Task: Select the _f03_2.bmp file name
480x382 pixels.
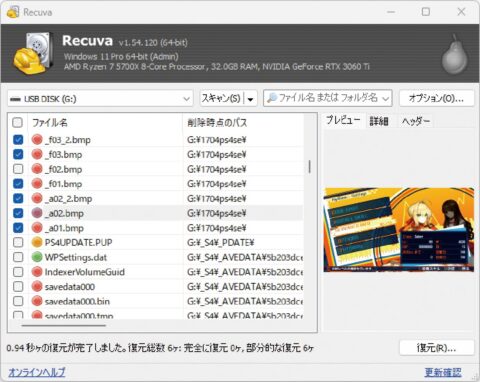Action: 68,140
